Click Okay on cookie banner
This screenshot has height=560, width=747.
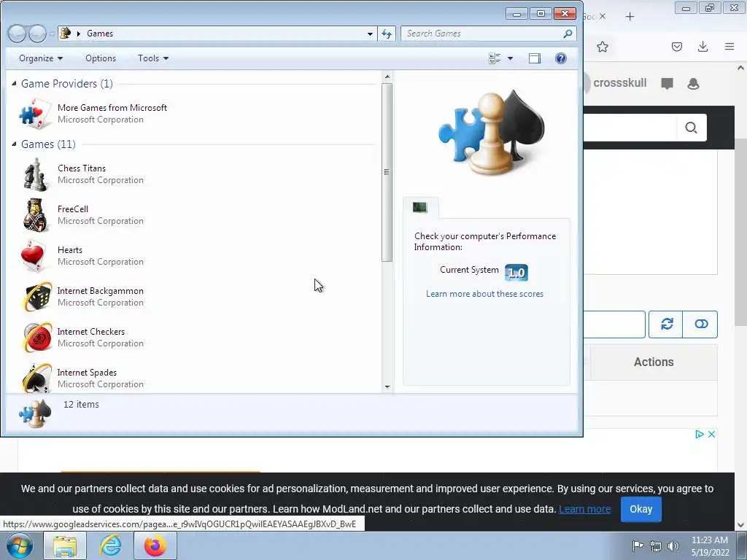640,509
